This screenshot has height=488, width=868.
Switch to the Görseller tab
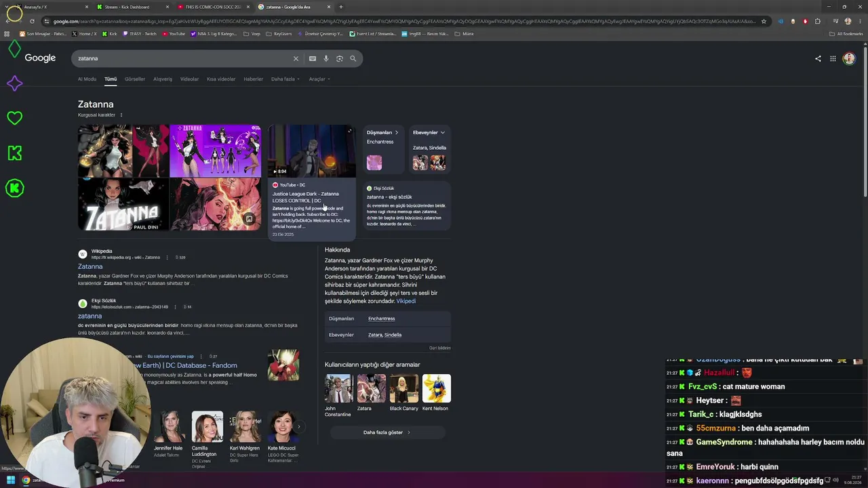point(135,79)
